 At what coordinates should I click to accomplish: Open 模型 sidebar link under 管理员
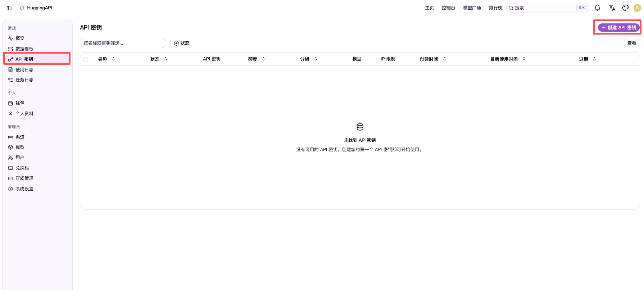pos(37,148)
